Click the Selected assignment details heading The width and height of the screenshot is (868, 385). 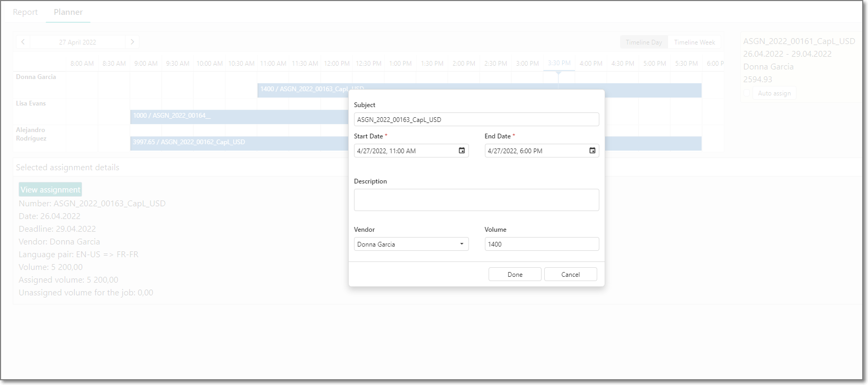(67, 168)
